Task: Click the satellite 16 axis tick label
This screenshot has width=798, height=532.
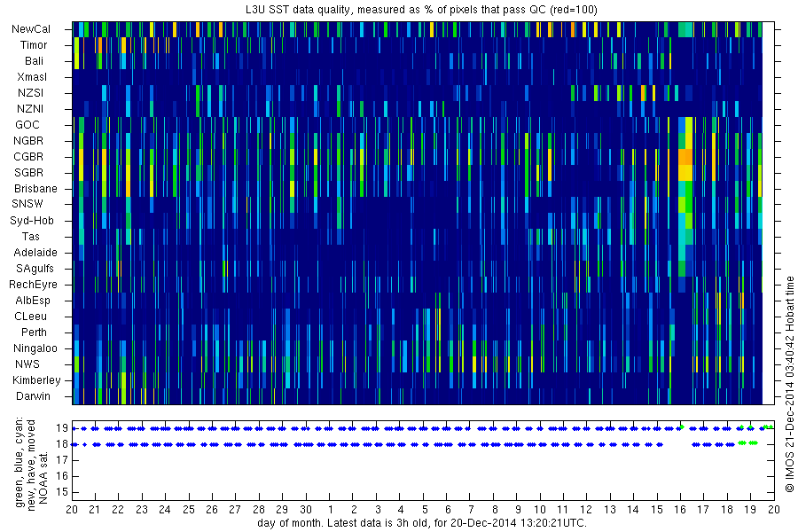Action: click(x=61, y=476)
